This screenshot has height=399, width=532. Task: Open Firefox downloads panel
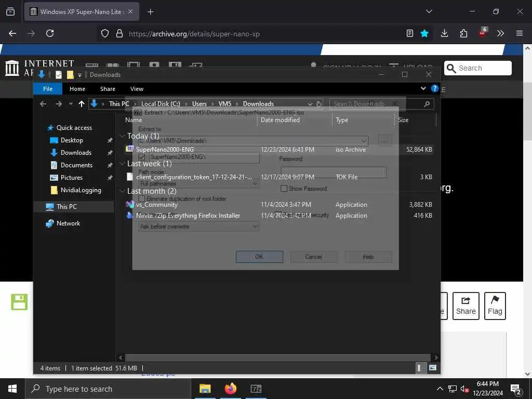point(445,33)
